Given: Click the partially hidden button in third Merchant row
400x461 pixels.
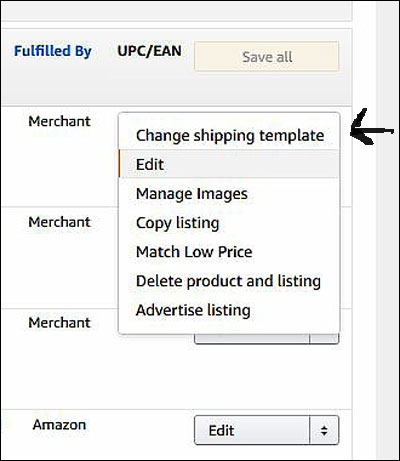Looking at the screenshot, I should point(252,339).
